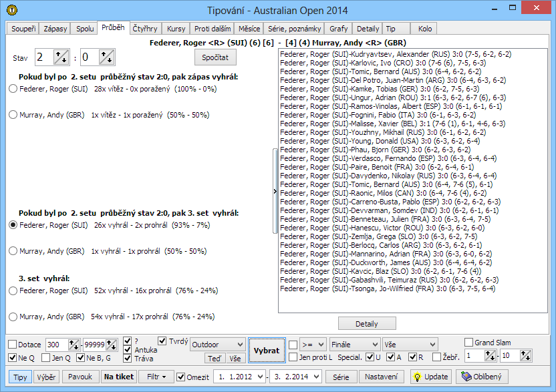This screenshot has height=392, width=556.
Task: Click the Série button in bottom bar
Action: coord(341,377)
